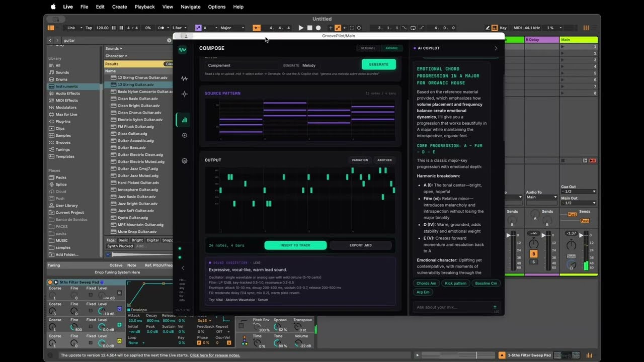644x362 pixels.
Task: Expand the Character filter group
Action: (116, 56)
